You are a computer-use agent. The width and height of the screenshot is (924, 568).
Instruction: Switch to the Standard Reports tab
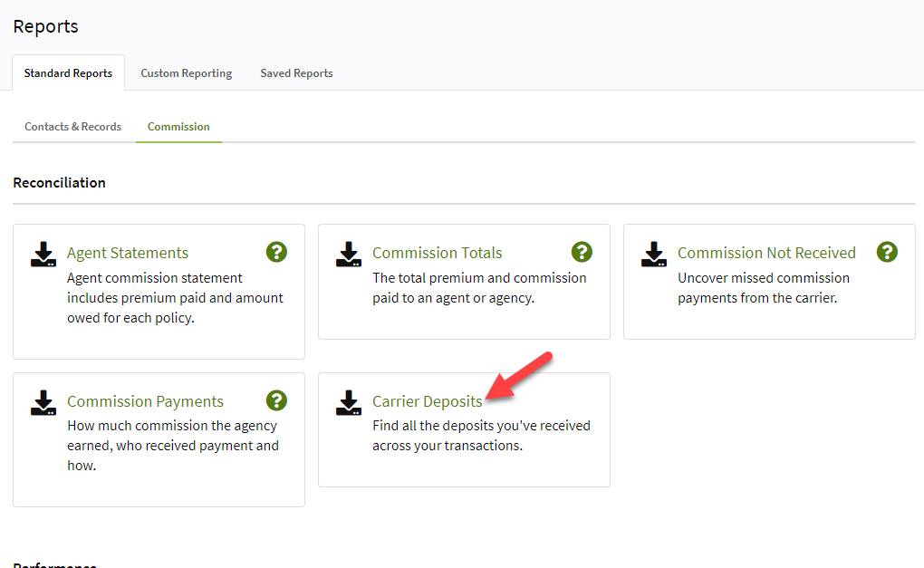(68, 72)
